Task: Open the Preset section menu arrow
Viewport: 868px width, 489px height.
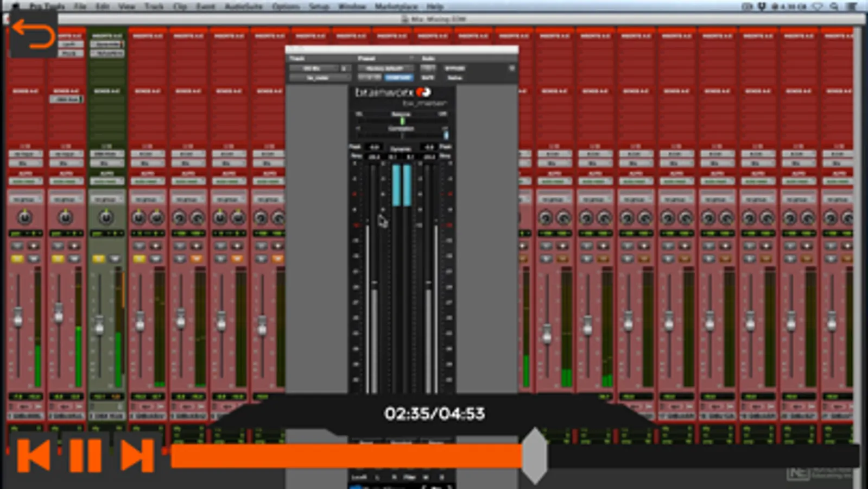Action: [411, 58]
